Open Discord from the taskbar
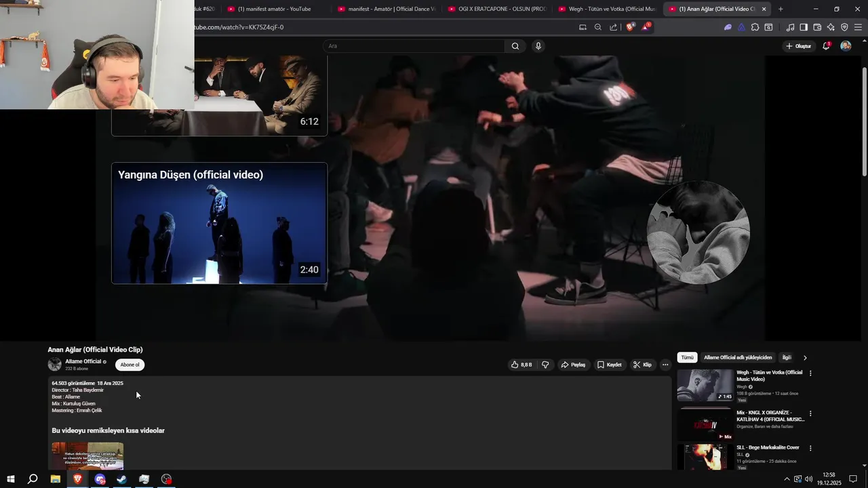 click(100, 479)
